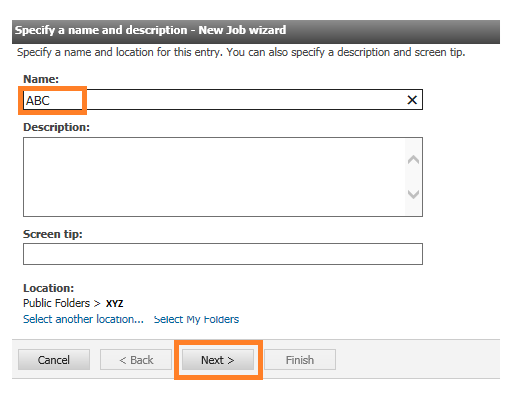Image resolution: width=519 pixels, height=417 pixels.
Task: Click the Public Folders breadcrumb
Action: (x=56, y=303)
